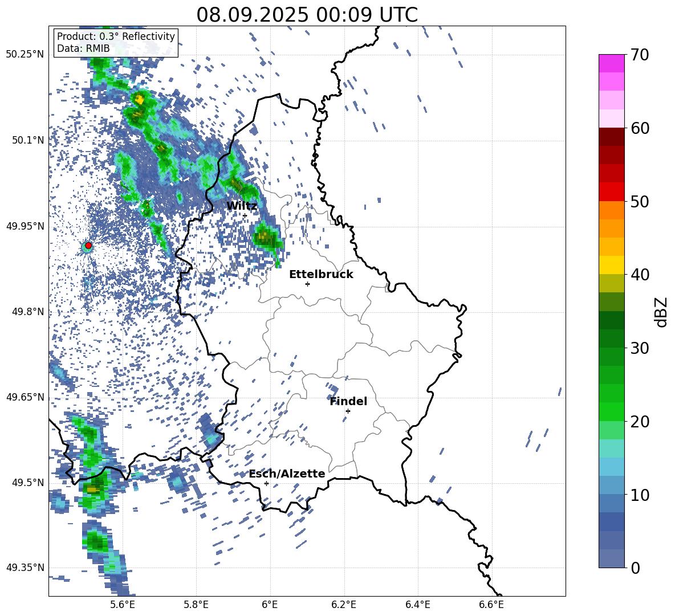Click the Ettelbruck station cross marker
The image size is (675, 616).
pos(307,284)
